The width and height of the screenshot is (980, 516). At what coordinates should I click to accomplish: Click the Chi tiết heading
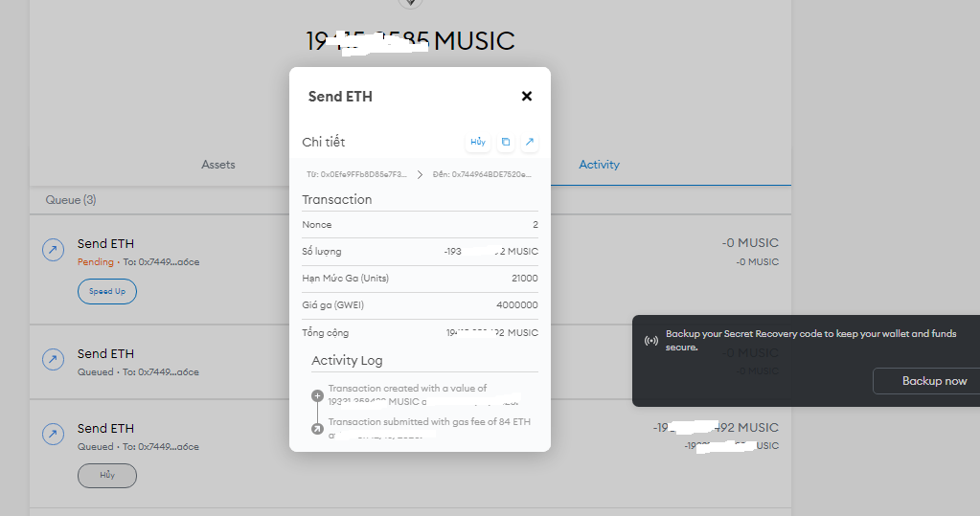click(323, 142)
